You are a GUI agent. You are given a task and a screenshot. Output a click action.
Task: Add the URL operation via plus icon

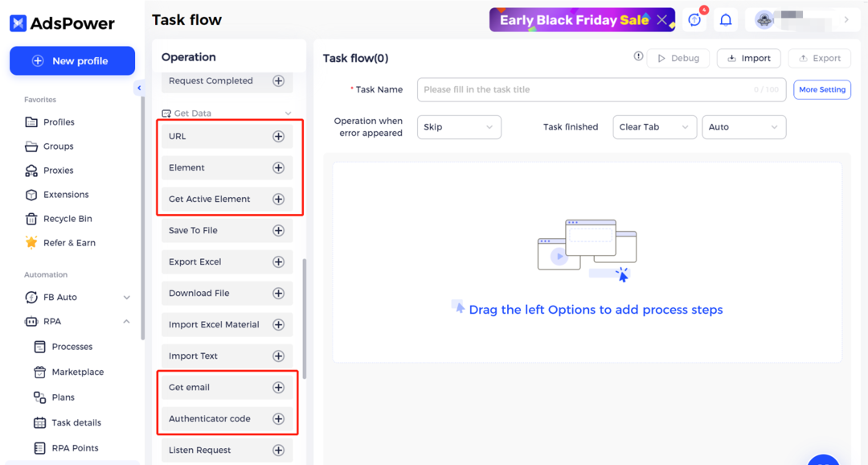coord(278,136)
